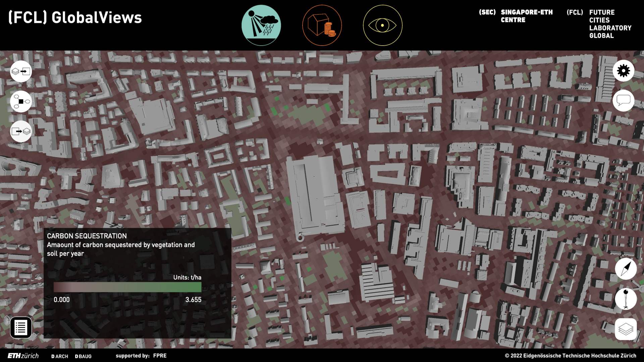
Task: Click the large central building on map
Action: 315,194
